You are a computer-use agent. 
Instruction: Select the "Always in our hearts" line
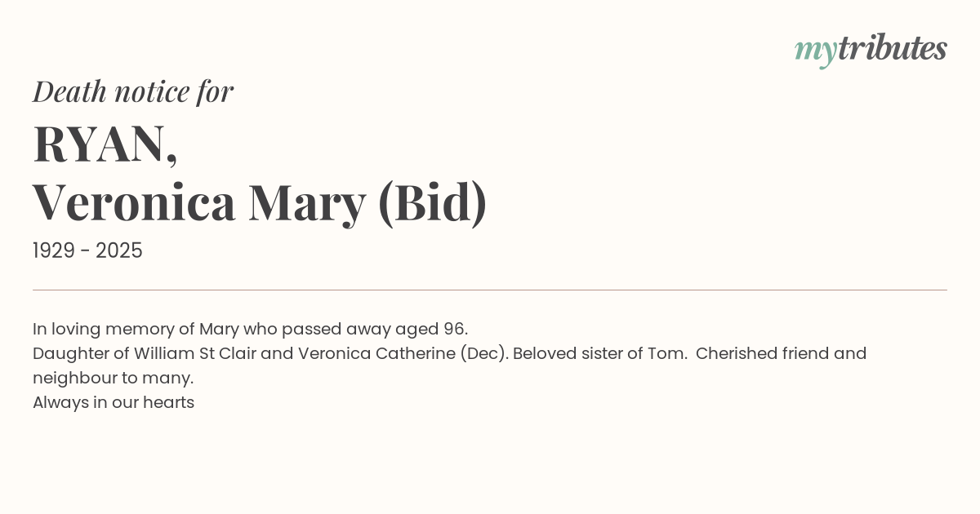pyautogui.click(x=114, y=403)
